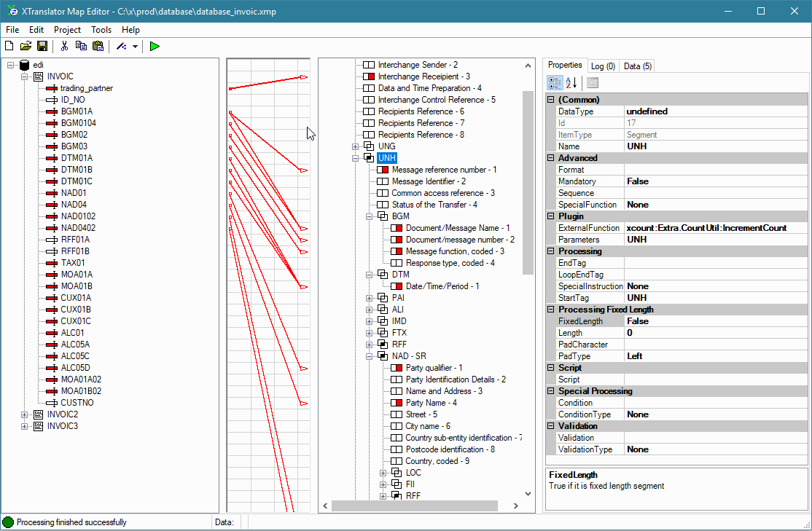The height and width of the screenshot is (531, 812).
Task: Sort properties alphabetically
Action: 571,82
